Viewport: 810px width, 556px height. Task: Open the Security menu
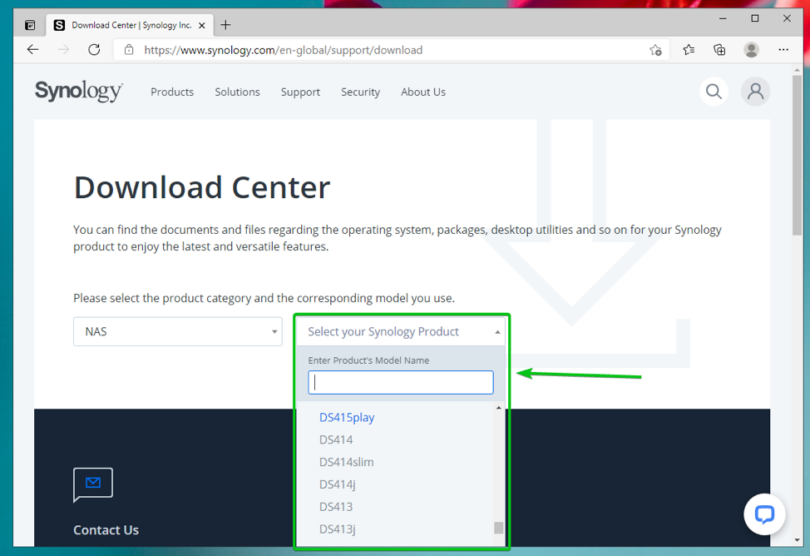point(360,92)
